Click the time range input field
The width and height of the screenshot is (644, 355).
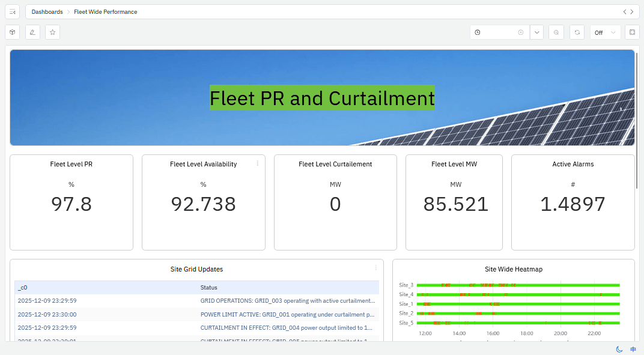click(499, 32)
